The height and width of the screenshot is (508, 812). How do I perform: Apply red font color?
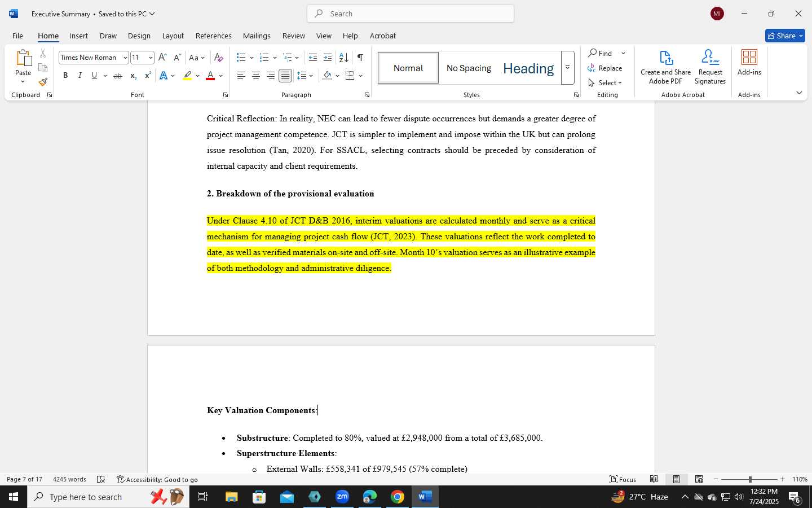(210, 76)
